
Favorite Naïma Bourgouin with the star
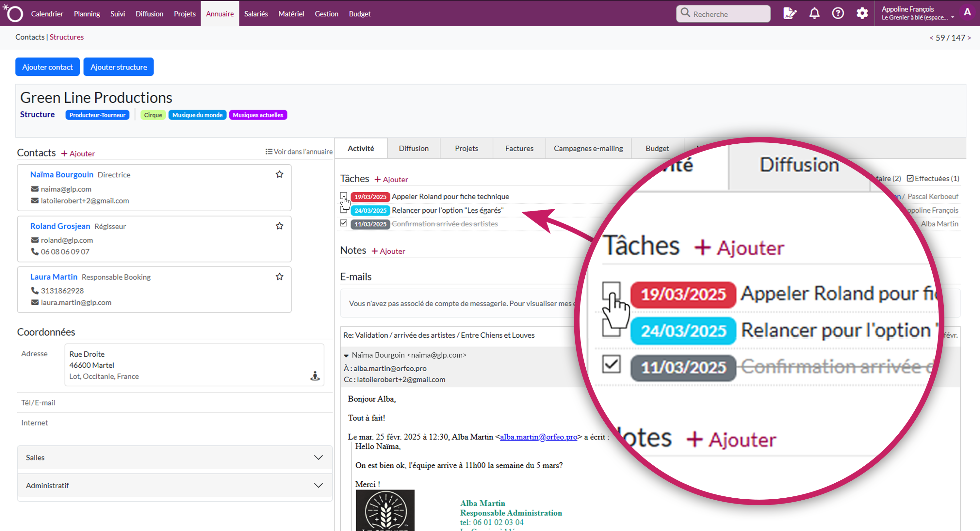pos(280,174)
